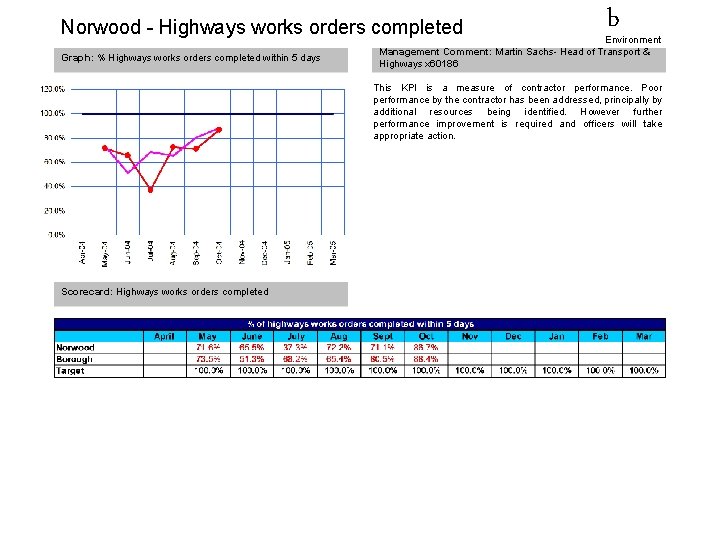Click the "Nov" column header

click(x=470, y=336)
